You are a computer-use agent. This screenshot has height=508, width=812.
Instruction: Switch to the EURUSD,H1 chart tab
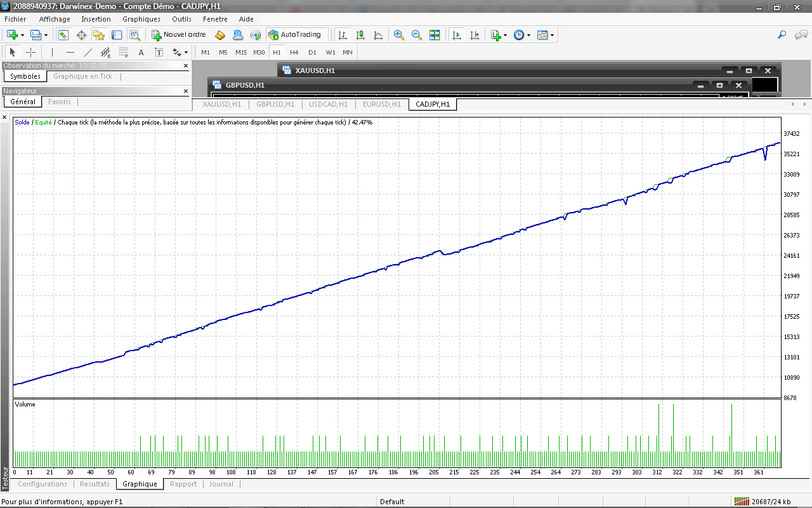coord(381,104)
